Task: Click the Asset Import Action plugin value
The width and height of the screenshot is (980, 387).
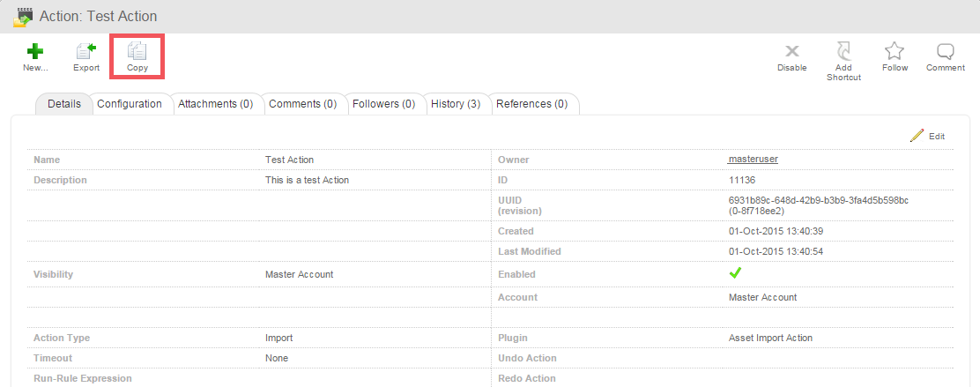Action: (770, 338)
